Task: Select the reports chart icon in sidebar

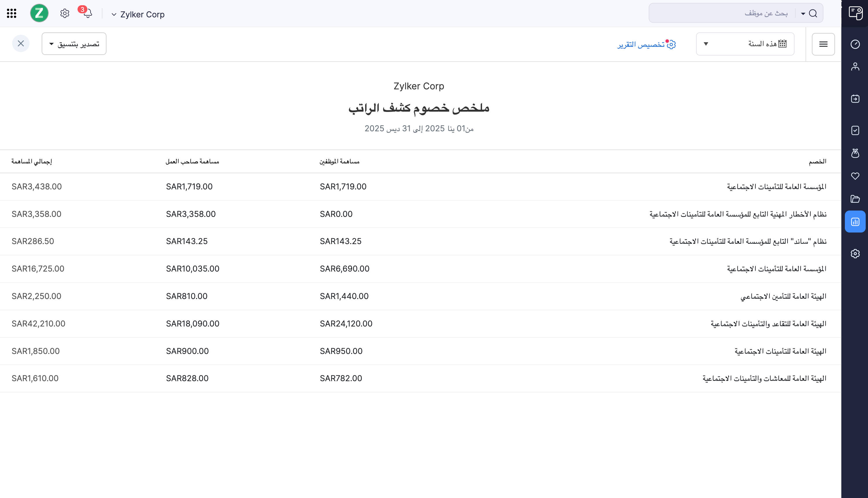Action: point(855,222)
